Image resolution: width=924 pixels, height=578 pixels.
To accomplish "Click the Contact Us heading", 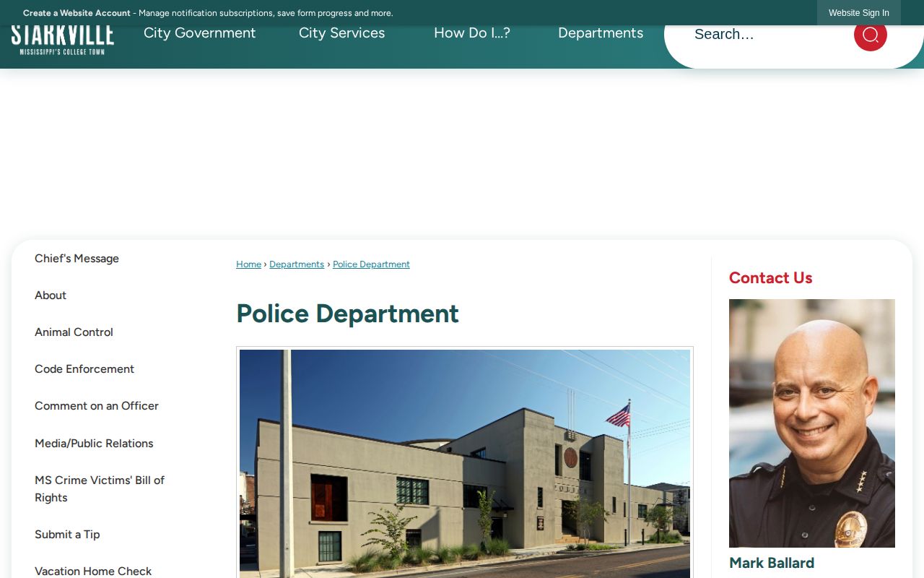I will point(770,278).
